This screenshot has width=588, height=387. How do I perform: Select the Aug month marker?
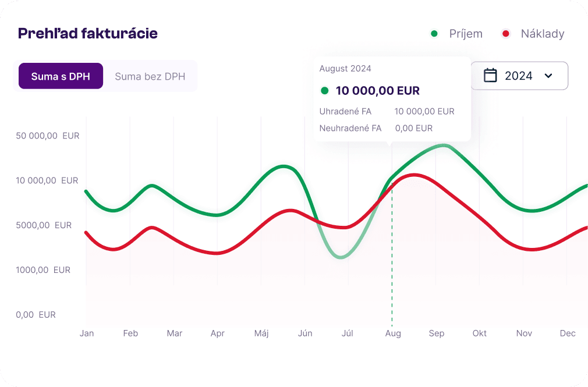(x=393, y=333)
